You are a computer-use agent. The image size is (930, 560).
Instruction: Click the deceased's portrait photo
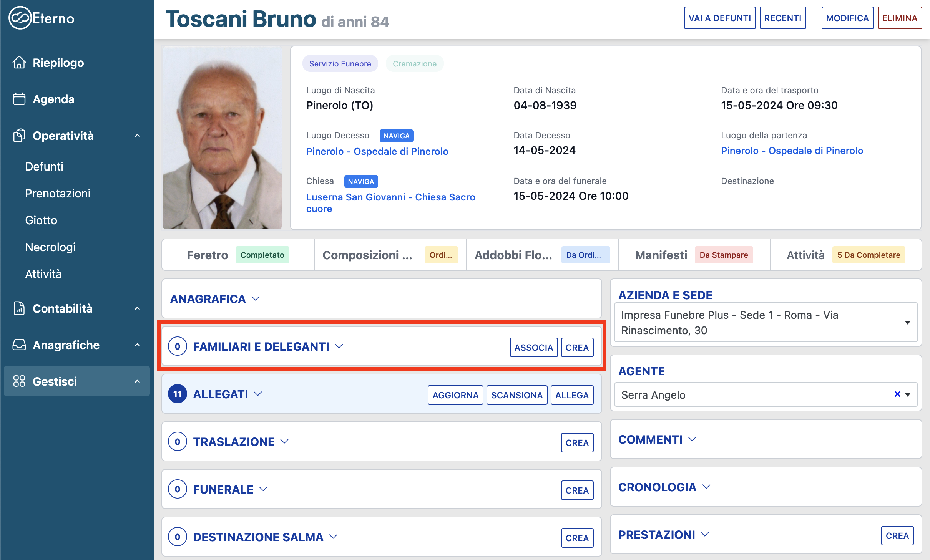tap(222, 138)
